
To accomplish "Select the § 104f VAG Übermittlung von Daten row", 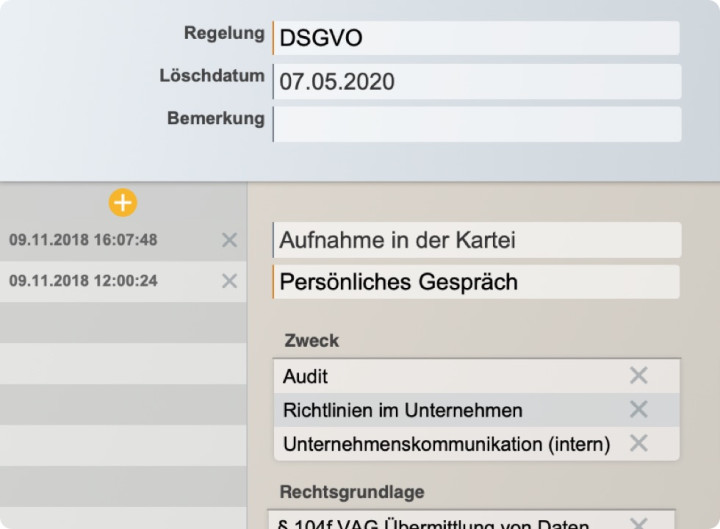I will 440,522.
